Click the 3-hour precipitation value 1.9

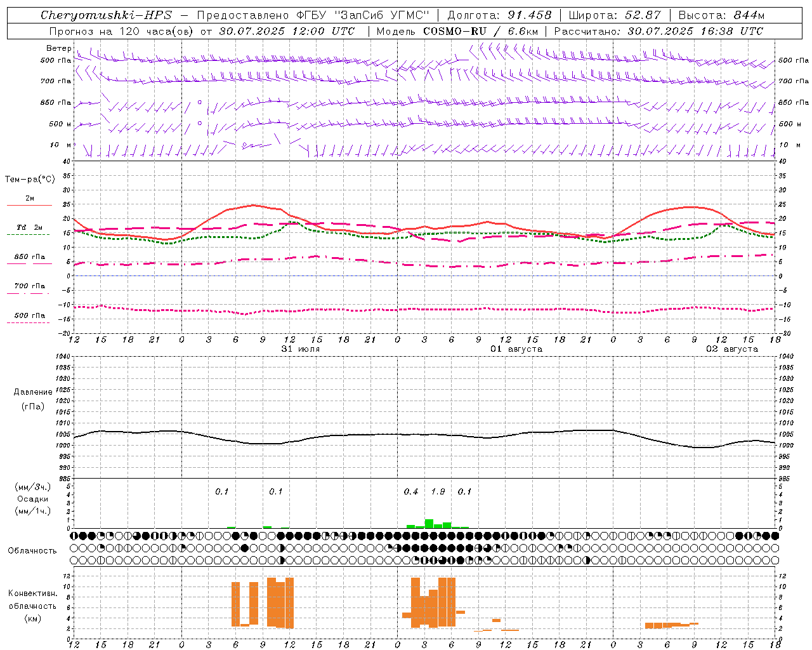pyautogui.click(x=438, y=492)
